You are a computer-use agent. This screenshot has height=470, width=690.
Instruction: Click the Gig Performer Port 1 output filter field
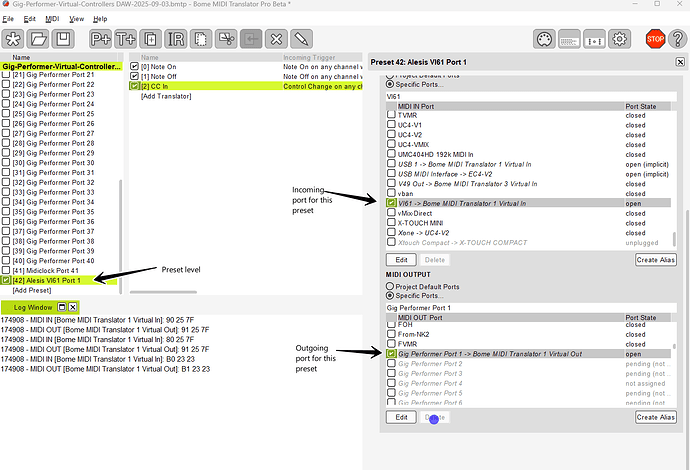pos(531,308)
